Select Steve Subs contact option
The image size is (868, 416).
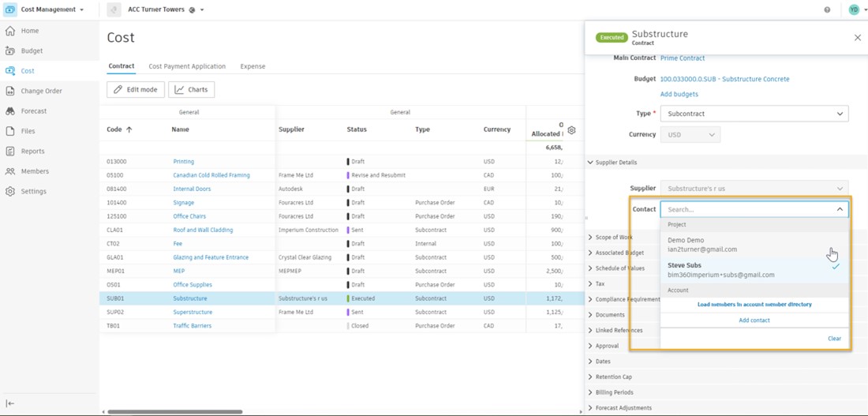(x=754, y=270)
